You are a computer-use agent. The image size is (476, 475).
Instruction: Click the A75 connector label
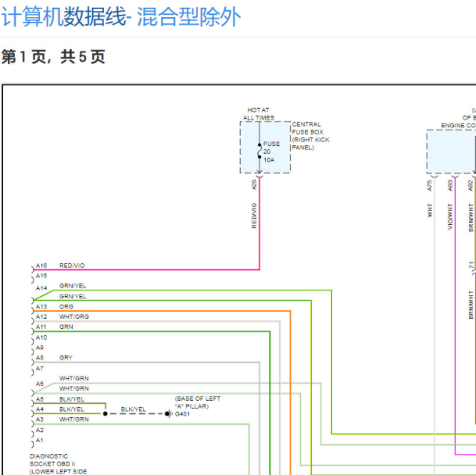pos(429,186)
